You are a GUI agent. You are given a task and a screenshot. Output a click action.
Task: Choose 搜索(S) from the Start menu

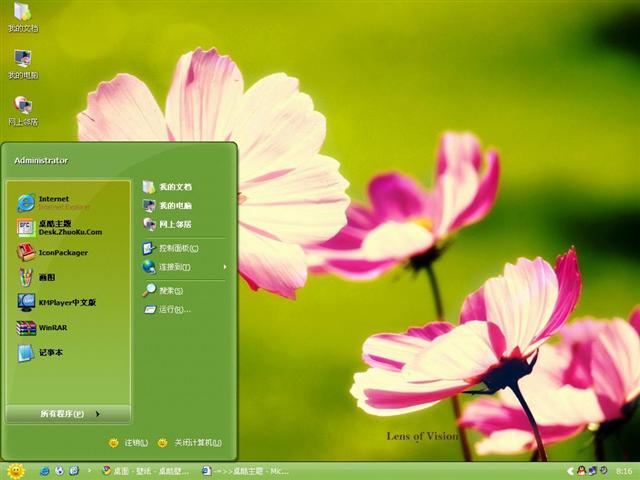coord(165,290)
